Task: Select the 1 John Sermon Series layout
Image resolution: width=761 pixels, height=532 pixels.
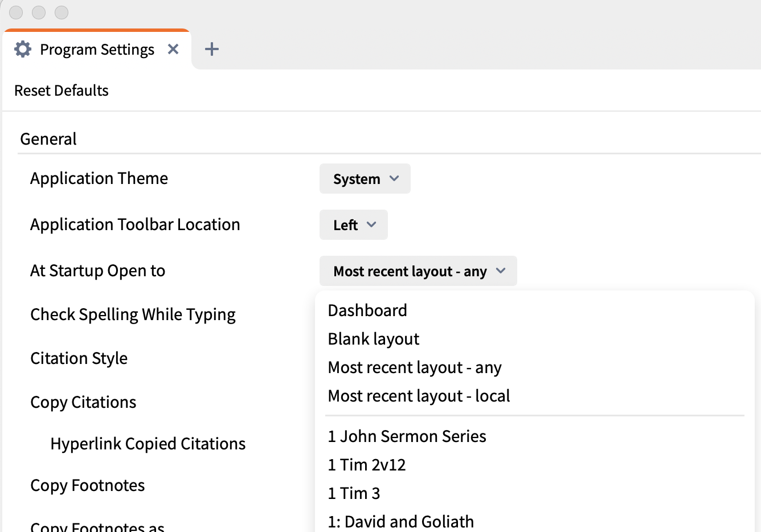Action: 407,436
